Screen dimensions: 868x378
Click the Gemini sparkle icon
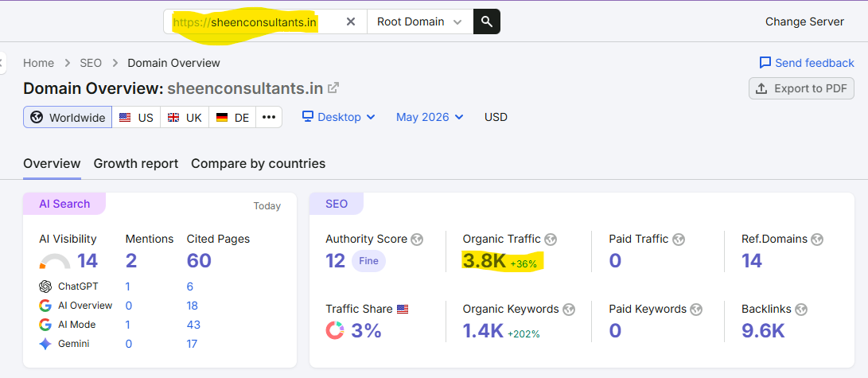(x=45, y=344)
